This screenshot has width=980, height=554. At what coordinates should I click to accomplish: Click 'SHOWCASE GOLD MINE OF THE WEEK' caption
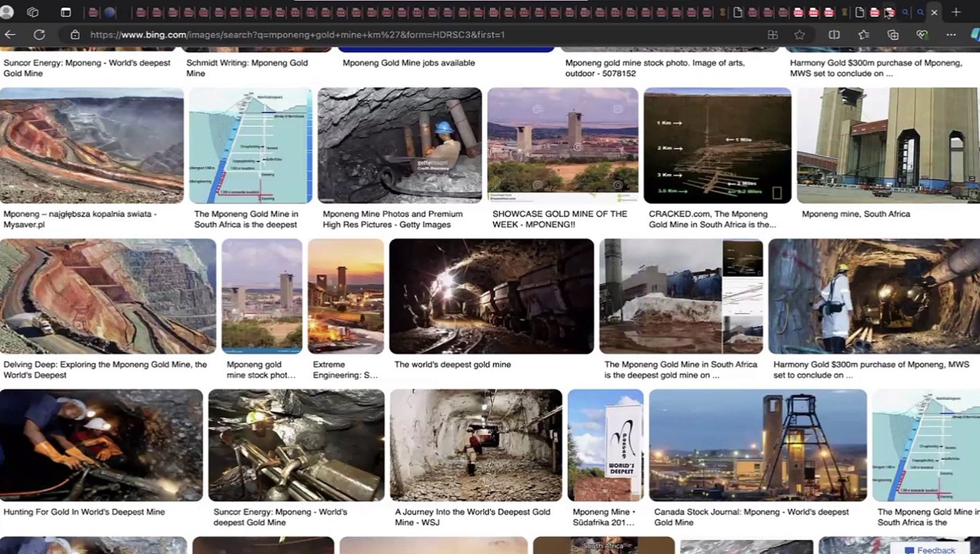pyautogui.click(x=560, y=219)
